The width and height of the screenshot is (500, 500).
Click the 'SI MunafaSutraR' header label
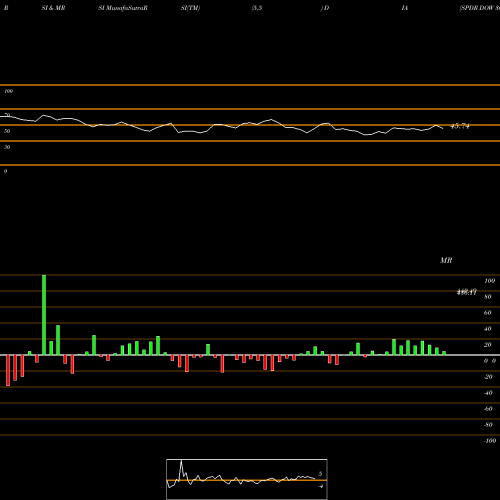123,8
